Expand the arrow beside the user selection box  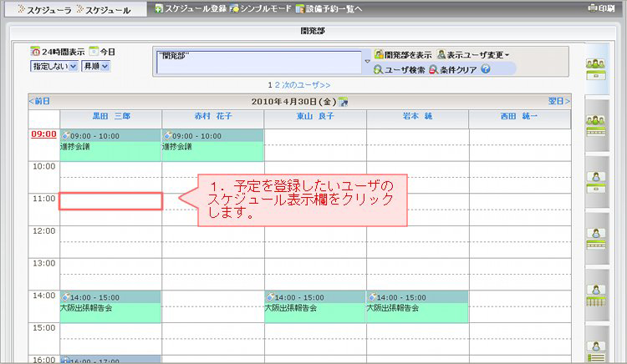[x=367, y=62]
